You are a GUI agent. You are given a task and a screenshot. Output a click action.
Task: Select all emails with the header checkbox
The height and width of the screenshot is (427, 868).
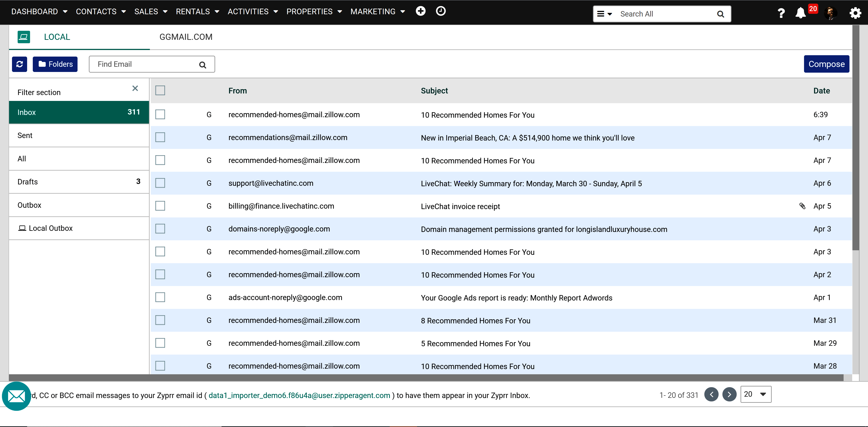coord(160,90)
